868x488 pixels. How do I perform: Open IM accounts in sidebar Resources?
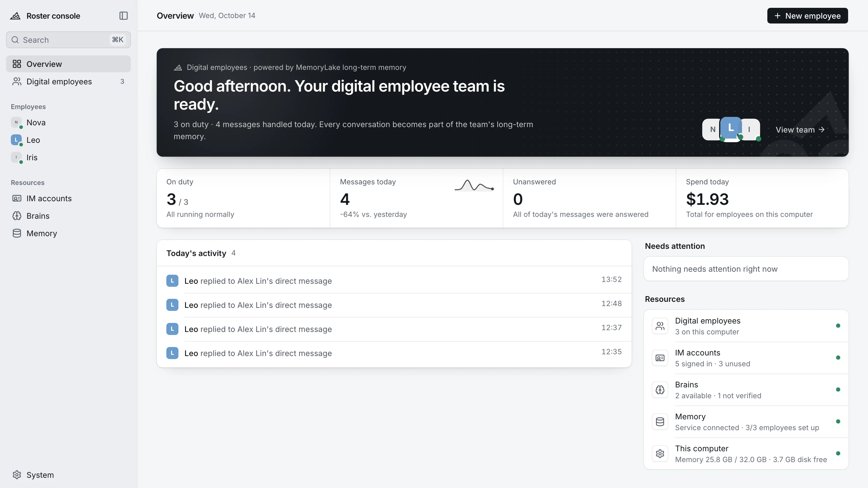tap(68, 199)
